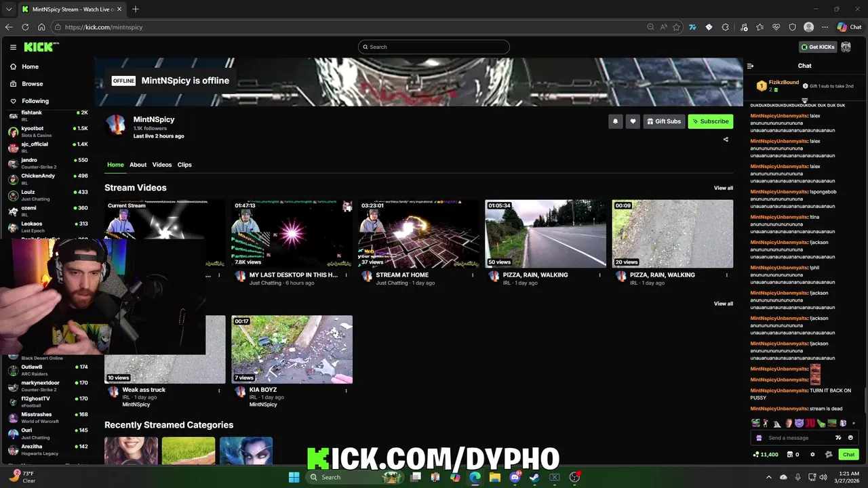This screenshot has height=488, width=868.
Task: Switch to the Clips tab
Action: 184,165
